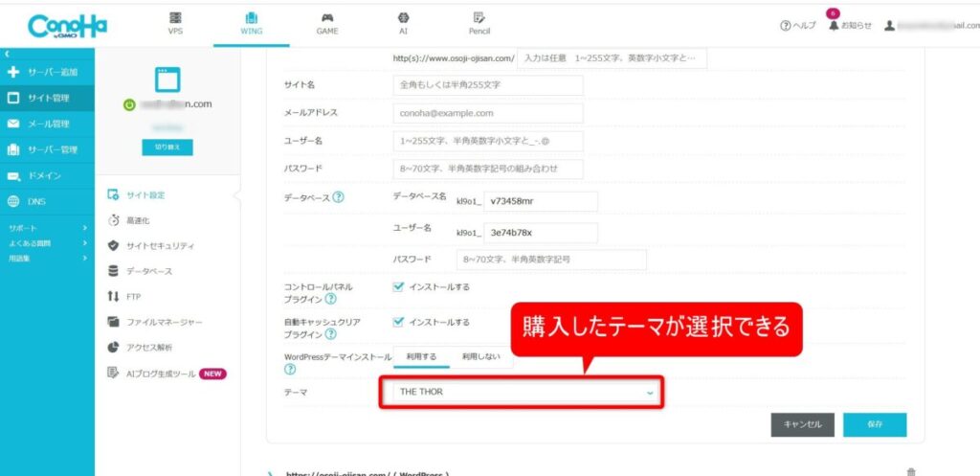The image size is (980, 476).
Task: Click the database パスワード input field
Action: 550,260
